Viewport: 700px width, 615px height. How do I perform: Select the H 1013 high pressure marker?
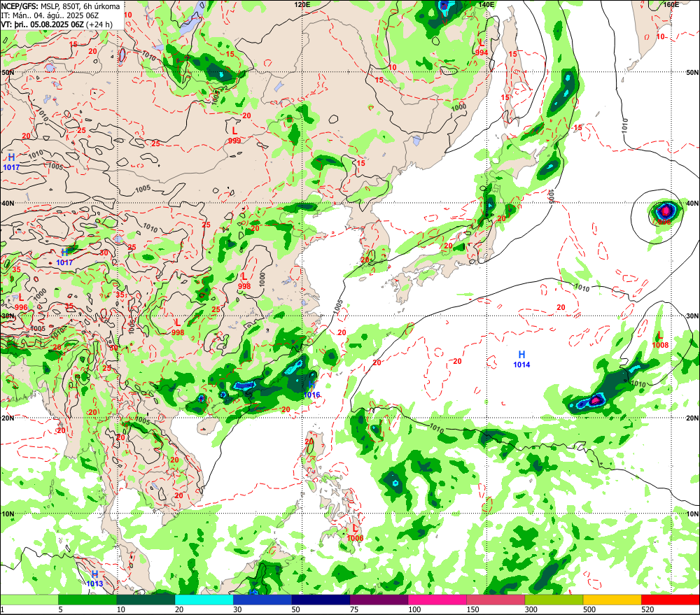pyautogui.click(x=94, y=579)
